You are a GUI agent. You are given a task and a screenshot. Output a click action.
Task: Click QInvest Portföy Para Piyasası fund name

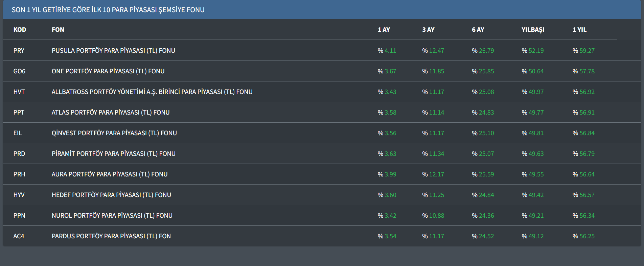click(114, 133)
